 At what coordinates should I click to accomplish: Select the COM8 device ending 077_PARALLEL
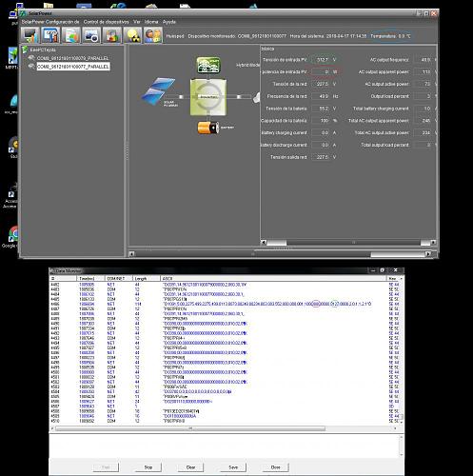[73, 67]
